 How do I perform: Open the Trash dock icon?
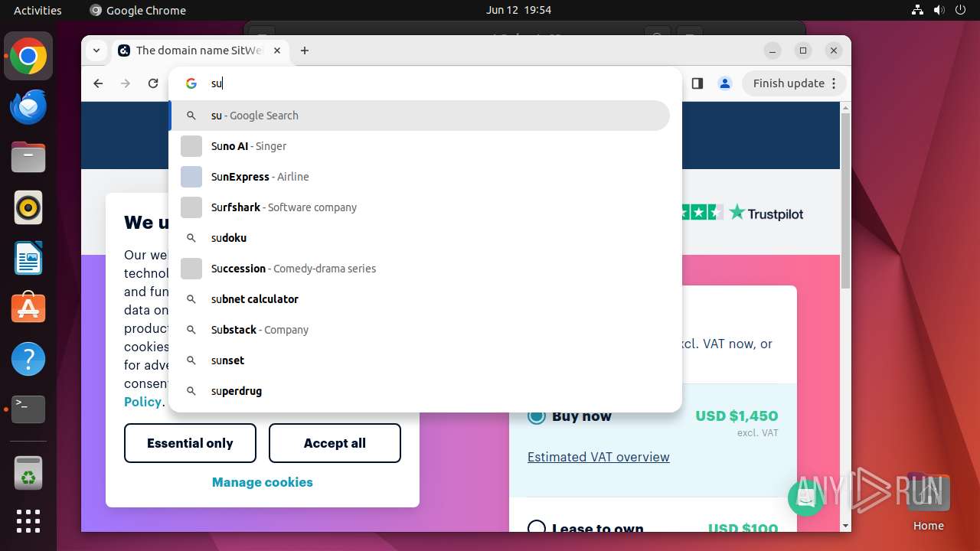pos(28,473)
